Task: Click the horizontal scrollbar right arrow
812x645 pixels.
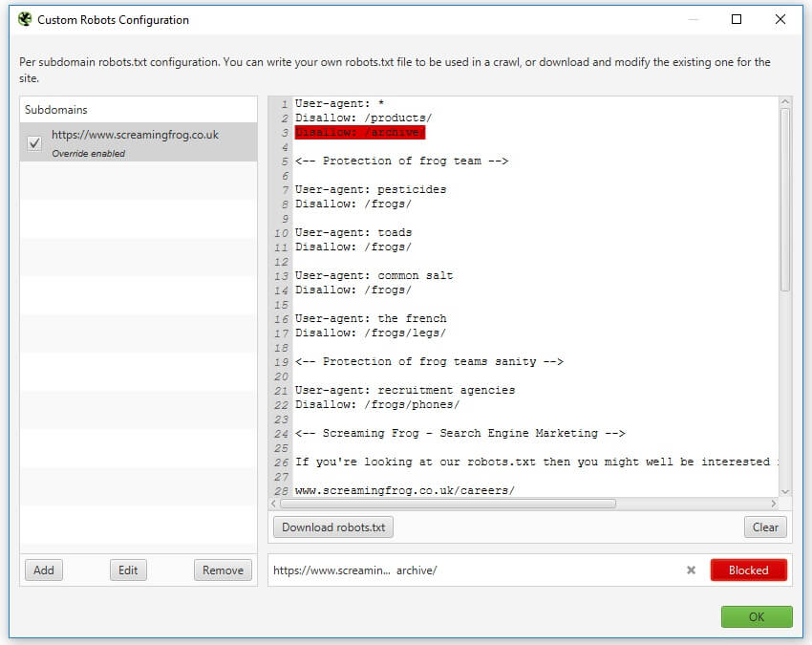Action: pos(773,503)
